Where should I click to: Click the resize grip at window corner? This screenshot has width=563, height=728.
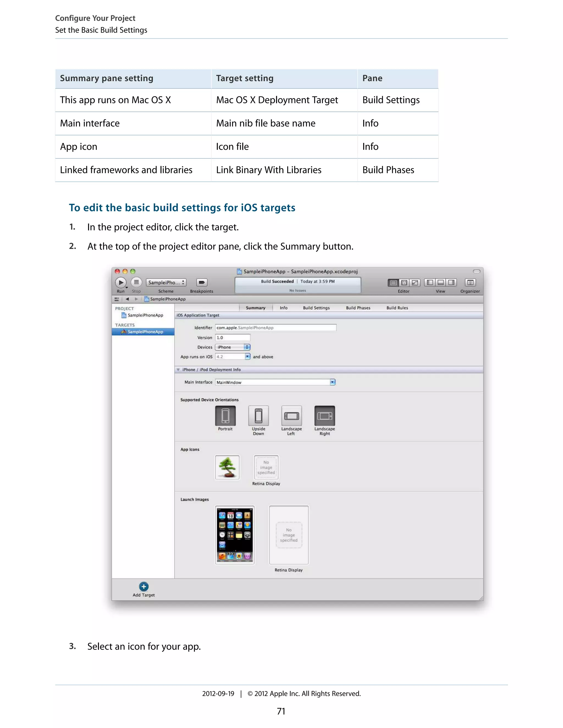point(481,598)
